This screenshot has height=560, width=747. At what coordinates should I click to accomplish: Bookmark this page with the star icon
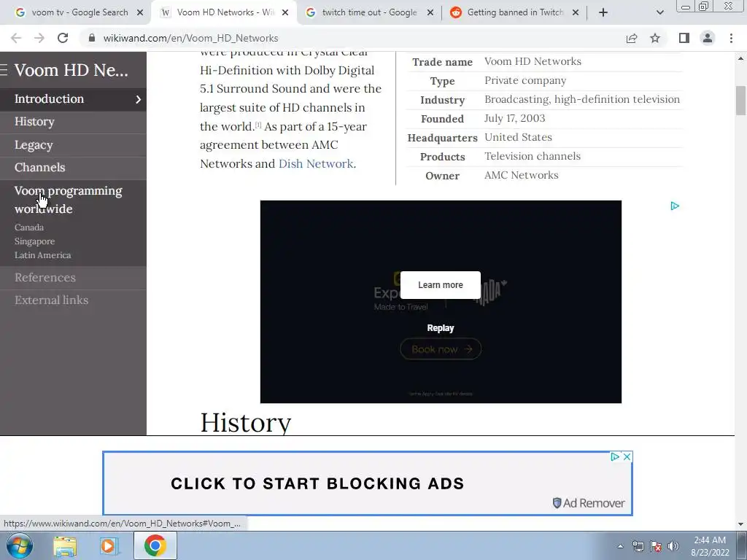tap(655, 38)
